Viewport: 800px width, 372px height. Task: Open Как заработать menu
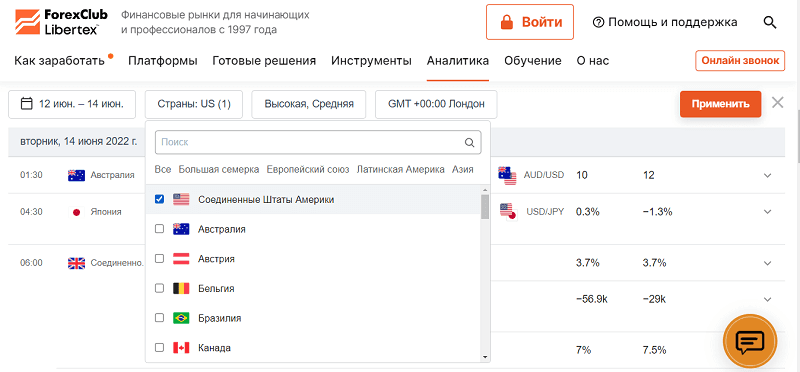tap(59, 61)
